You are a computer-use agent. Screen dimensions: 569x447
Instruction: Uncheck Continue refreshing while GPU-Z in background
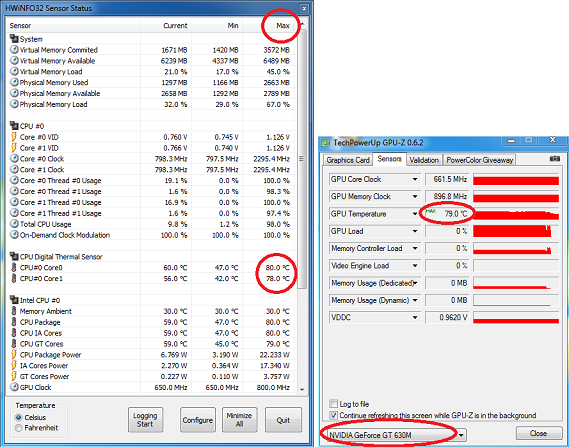click(x=333, y=415)
